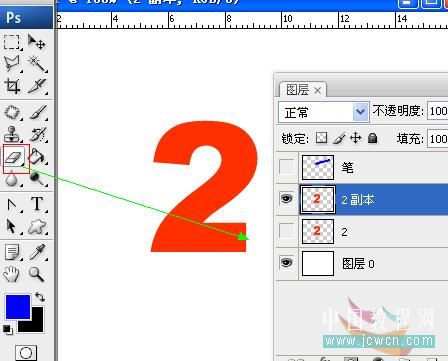The width and height of the screenshot is (448, 361).
Task: Select the Zoom tool
Action: coord(36,274)
